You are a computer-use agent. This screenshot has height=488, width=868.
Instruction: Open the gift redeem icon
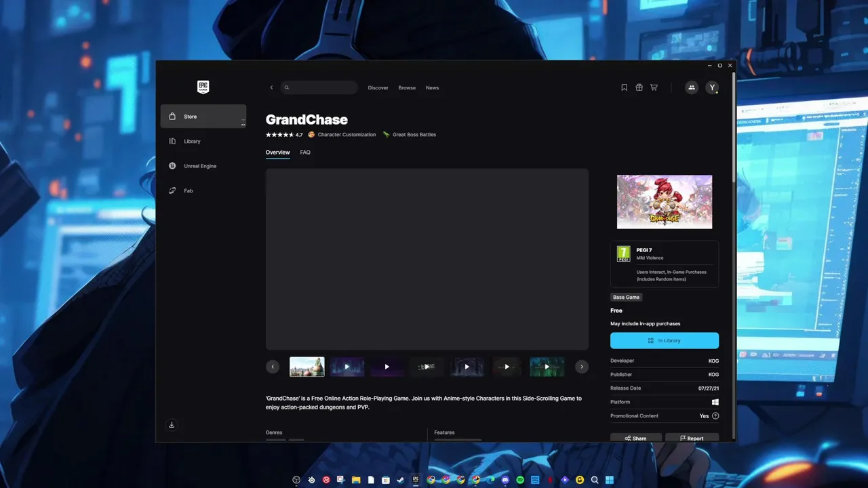639,87
